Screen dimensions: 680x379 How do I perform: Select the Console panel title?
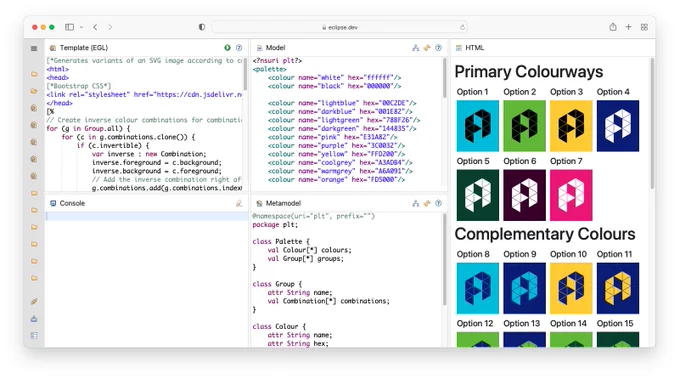[x=72, y=203]
